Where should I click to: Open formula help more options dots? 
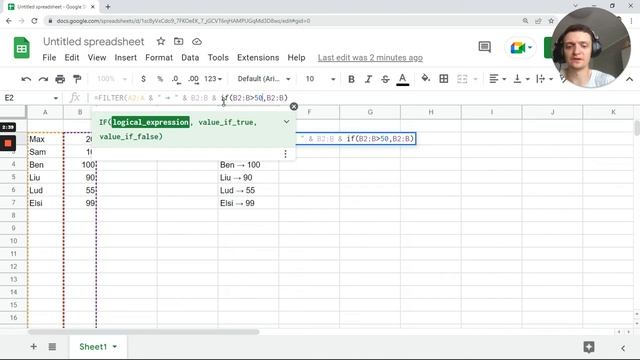(x=285, y=154)
